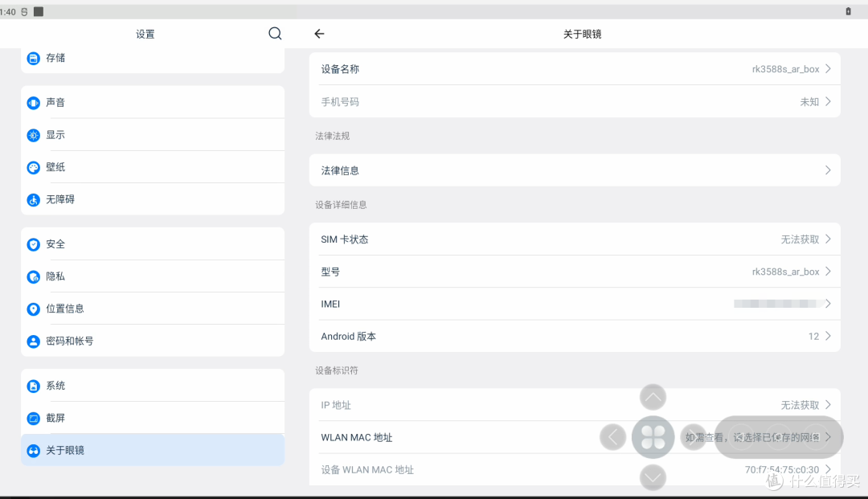
Task: Click the passwords and accounts (密码和帐号) icon
Action: (33, 342)
